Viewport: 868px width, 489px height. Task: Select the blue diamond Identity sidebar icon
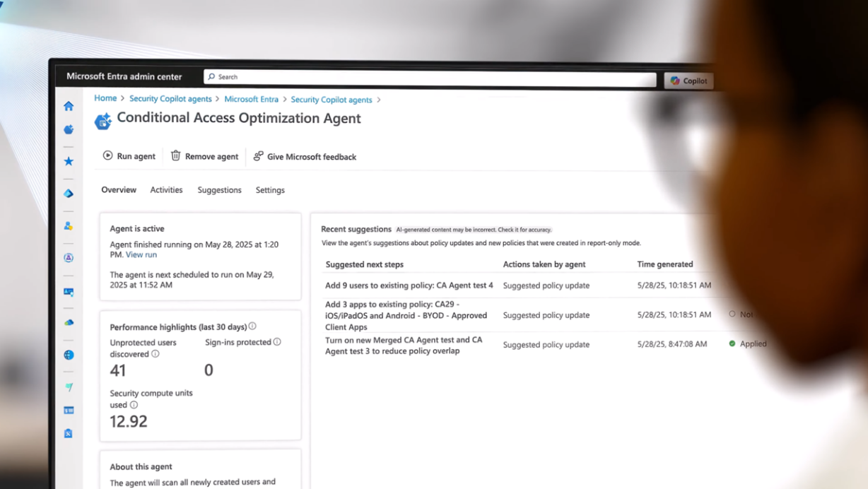(x=69, y=194)
